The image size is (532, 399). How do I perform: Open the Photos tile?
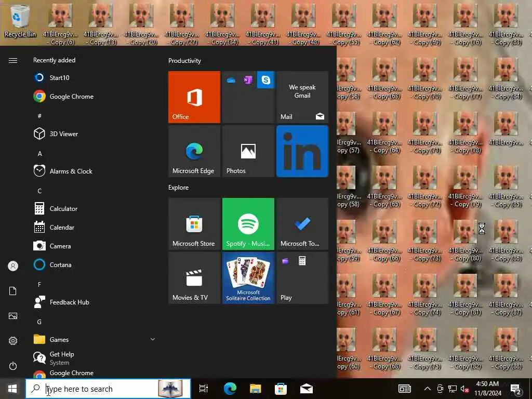click(248, 151)
